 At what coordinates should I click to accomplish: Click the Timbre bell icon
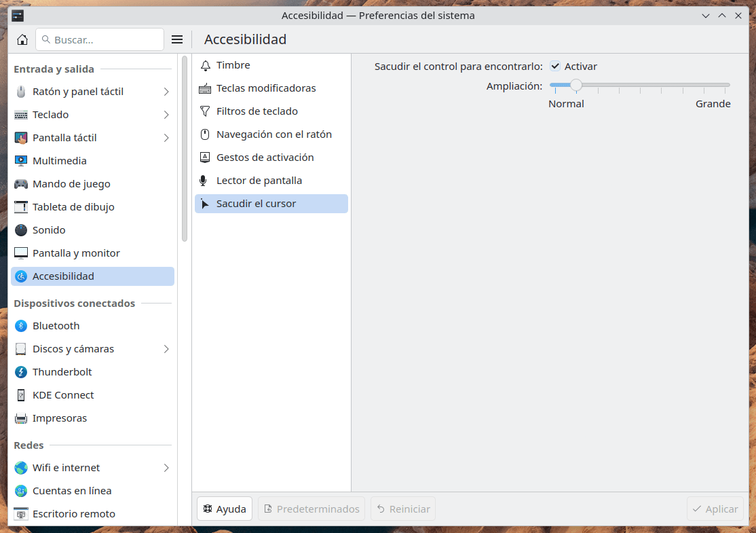206,65
